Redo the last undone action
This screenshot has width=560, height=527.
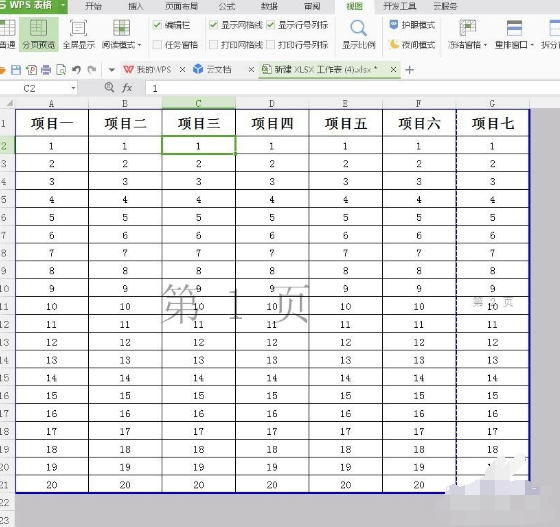point(92,70)
